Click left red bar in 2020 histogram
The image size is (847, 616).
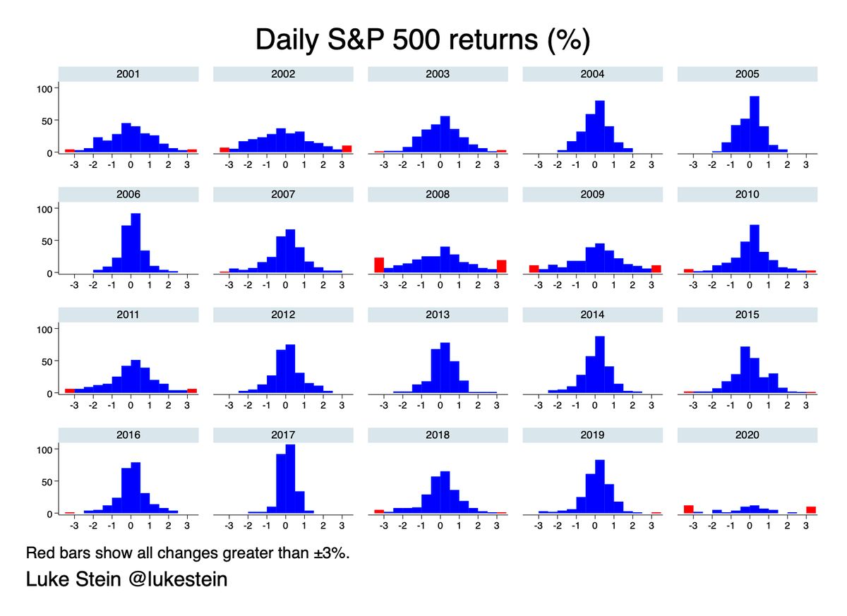[688, 509]
